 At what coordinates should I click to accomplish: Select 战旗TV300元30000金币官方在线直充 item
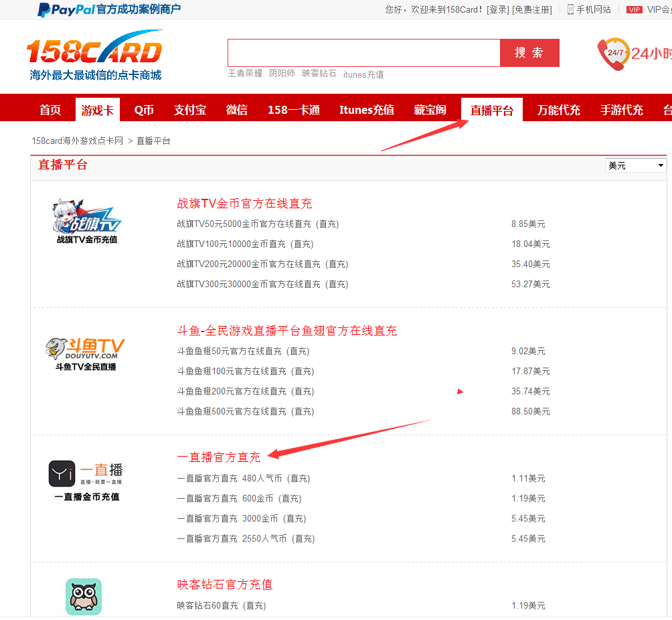pos(263,285)
